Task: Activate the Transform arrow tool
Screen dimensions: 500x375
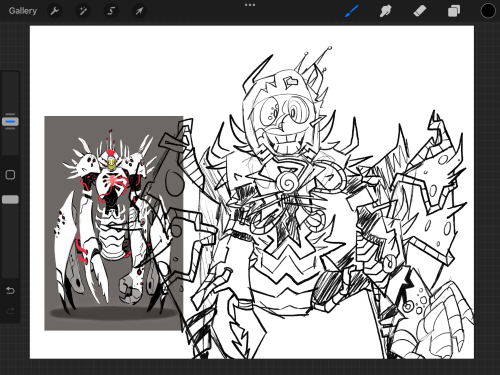Action: tap(139, 11)
